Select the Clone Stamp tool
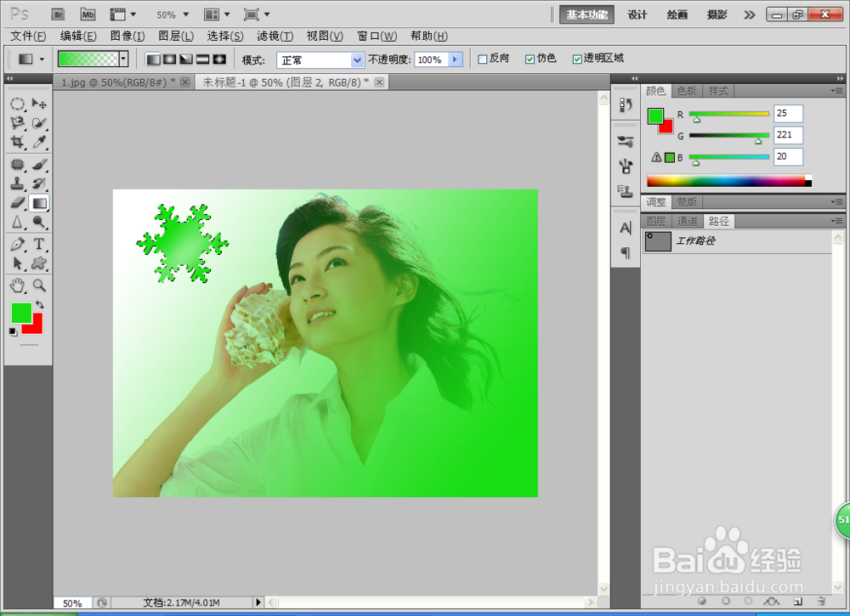 17,184
